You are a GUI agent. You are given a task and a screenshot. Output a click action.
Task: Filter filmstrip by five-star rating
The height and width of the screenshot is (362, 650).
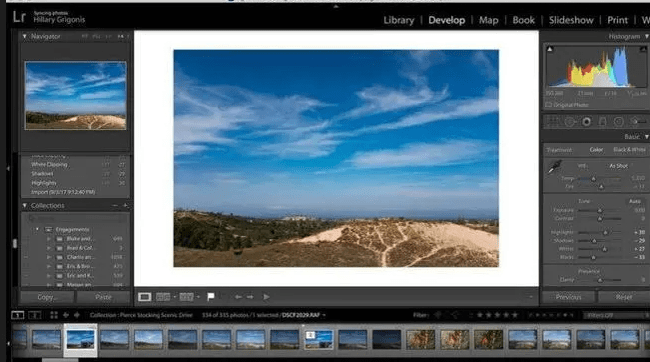[x=515, y=315]
